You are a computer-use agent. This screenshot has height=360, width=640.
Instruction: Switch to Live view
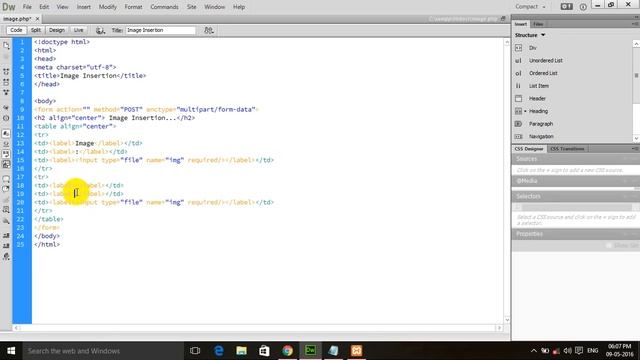coord(78,30)
